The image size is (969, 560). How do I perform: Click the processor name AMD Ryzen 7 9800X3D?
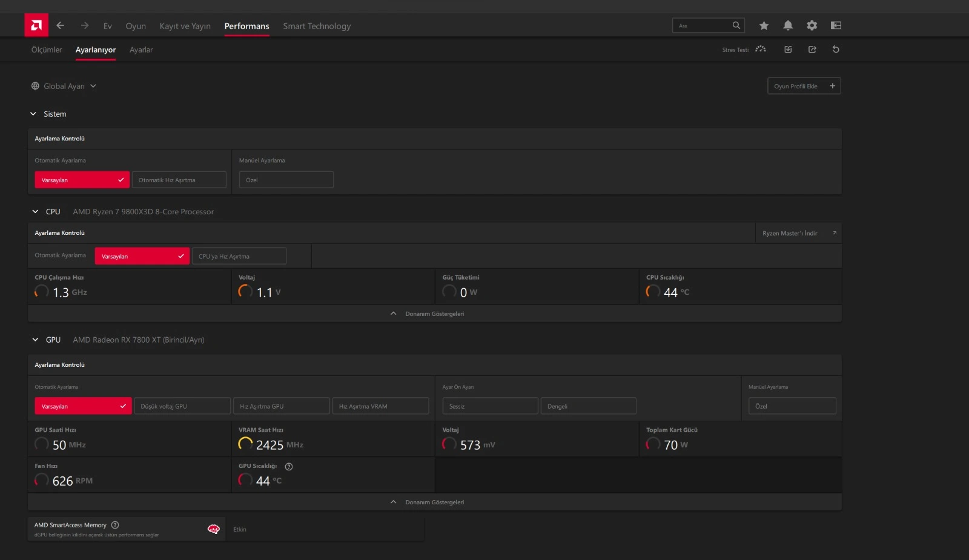(144, 212)
